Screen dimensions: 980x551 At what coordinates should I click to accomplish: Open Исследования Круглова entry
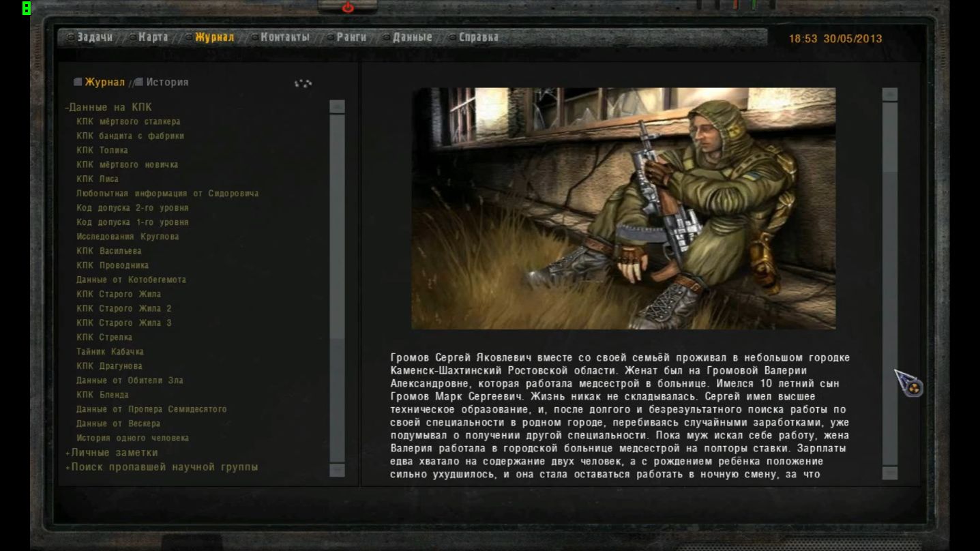tap(128, 237)
